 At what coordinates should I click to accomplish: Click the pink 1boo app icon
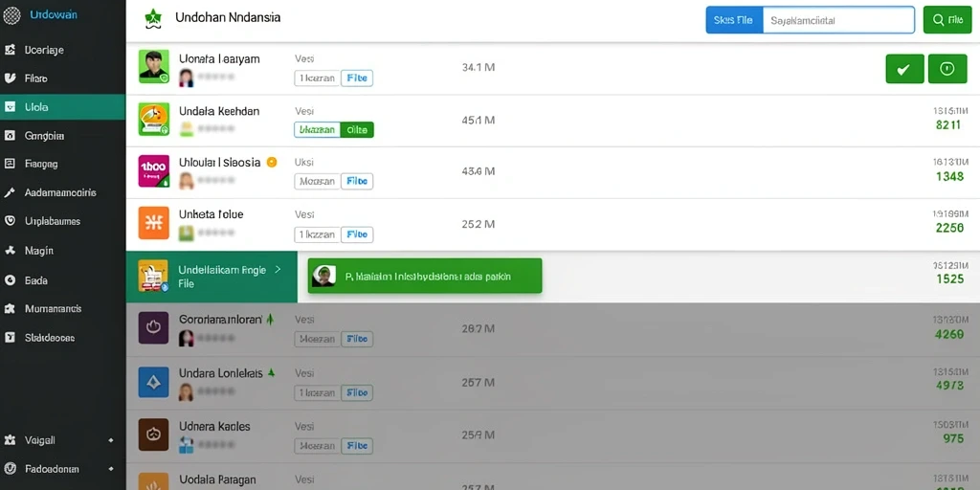pos(154,171)
